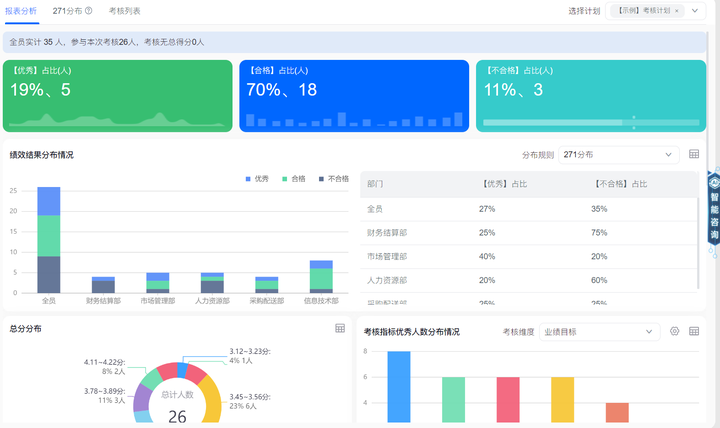The height and width of the screenshot is (428, 720).
Task: Click the 4.11~4.22分 donut label
Action: (104, 367)
